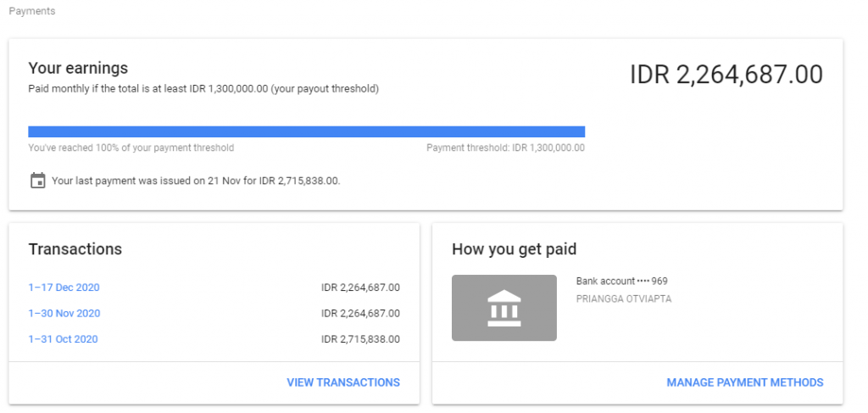Image resolution: width=868 pixels, height=413 pixels.
Task: Click the Transactions card heading
Action: [75, 249]
